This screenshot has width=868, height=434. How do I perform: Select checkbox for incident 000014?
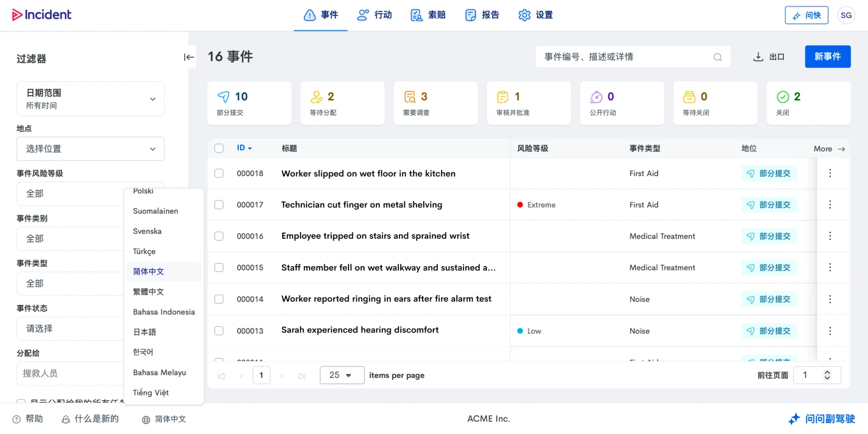click(x=219, y=299)
